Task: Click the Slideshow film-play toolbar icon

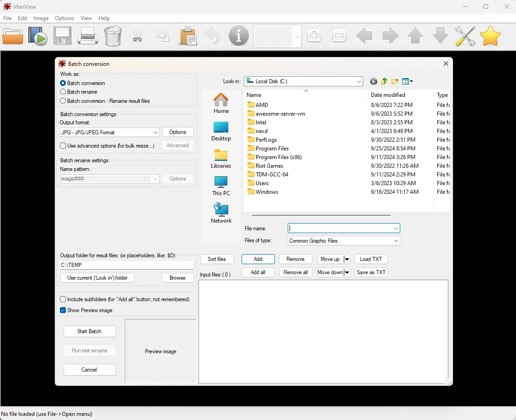Action: click(38, 36)
